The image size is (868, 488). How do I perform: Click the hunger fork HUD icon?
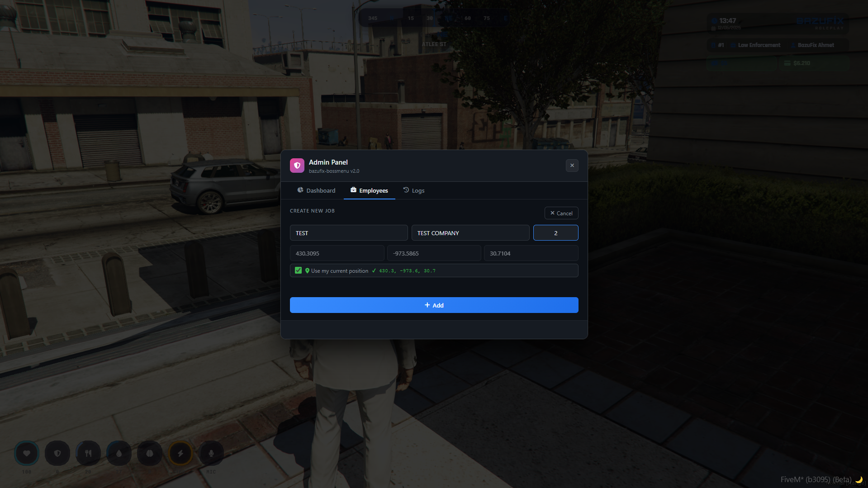[88, 453]
